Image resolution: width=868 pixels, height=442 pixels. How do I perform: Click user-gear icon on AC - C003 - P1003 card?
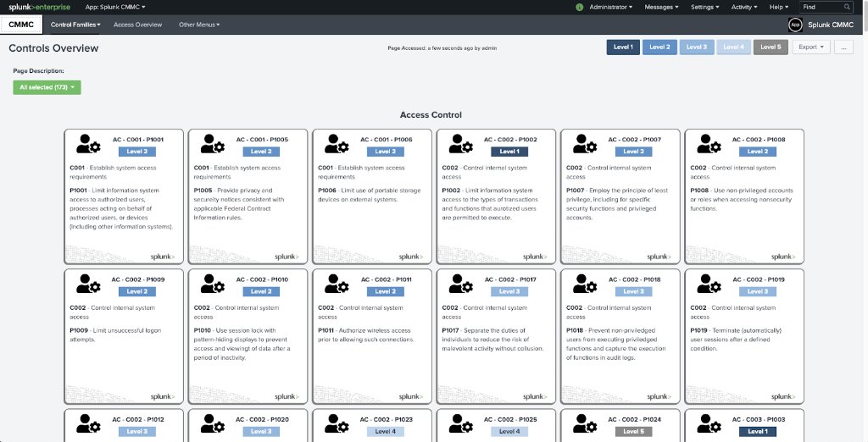[708, 423]
